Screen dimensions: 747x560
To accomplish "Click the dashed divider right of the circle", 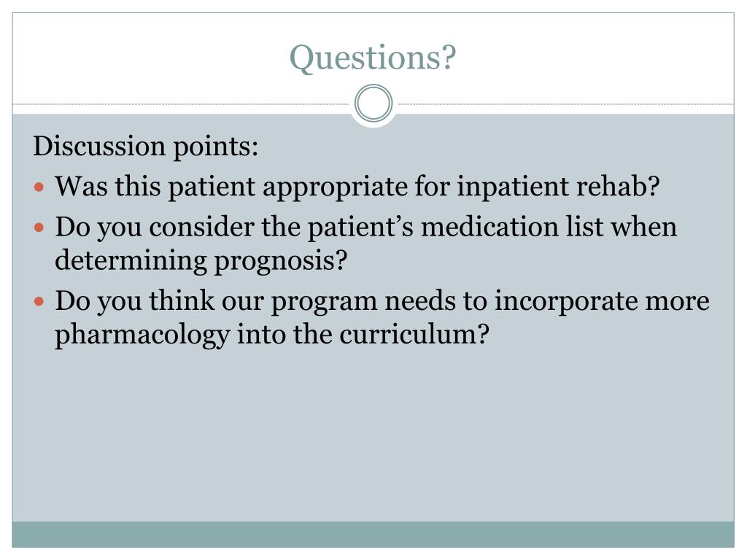I will 565,104.
